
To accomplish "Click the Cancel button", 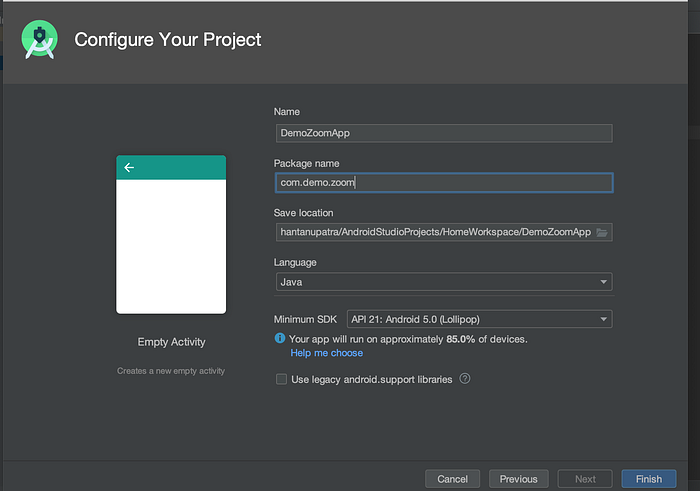I will (452, 479).
